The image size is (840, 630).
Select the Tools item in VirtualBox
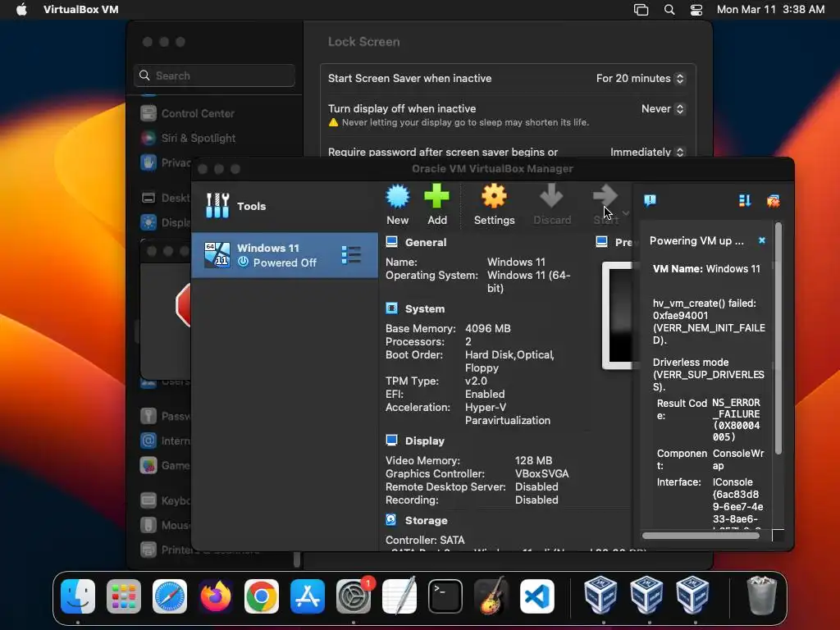pos(285,206)
